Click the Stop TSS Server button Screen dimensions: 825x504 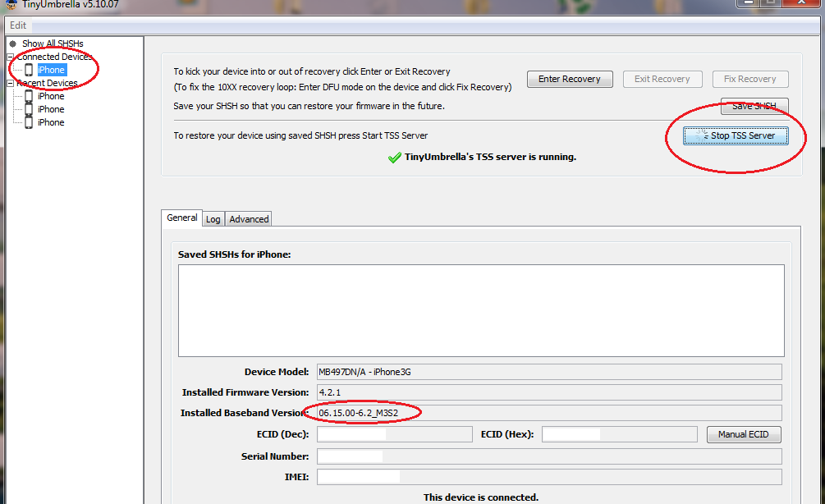[736, 135]
